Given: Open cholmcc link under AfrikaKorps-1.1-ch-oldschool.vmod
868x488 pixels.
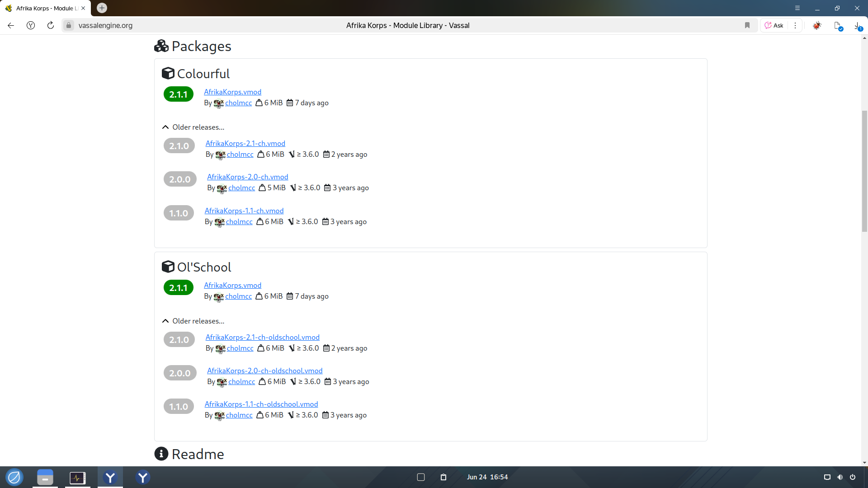Looking at the screenshot, I should 239,415.
